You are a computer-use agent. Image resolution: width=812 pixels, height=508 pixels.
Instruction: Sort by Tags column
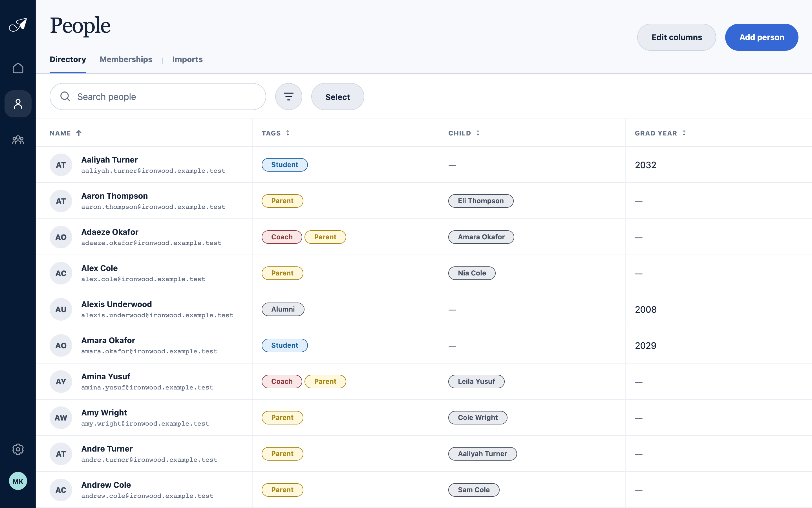(288, 133)
